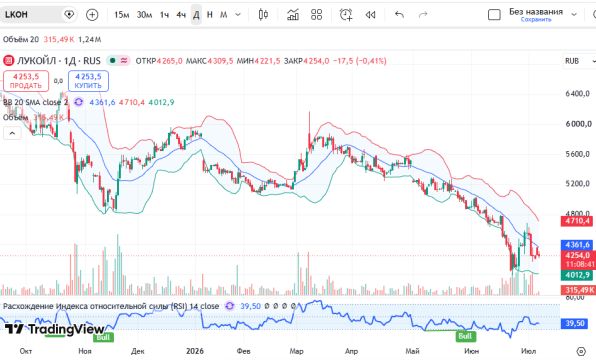Click the ПРОДАТЬ sell button

coord(26,81)
